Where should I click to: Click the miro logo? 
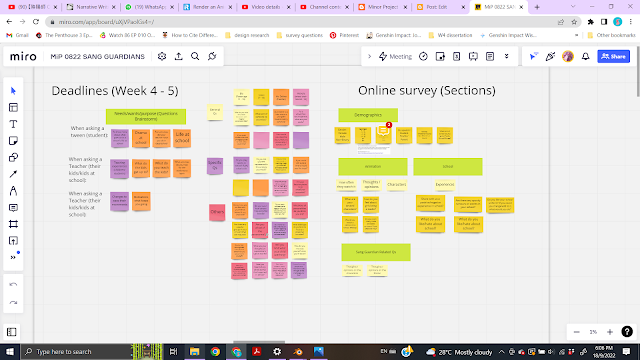pyautogui.click(x=23, y=56)
